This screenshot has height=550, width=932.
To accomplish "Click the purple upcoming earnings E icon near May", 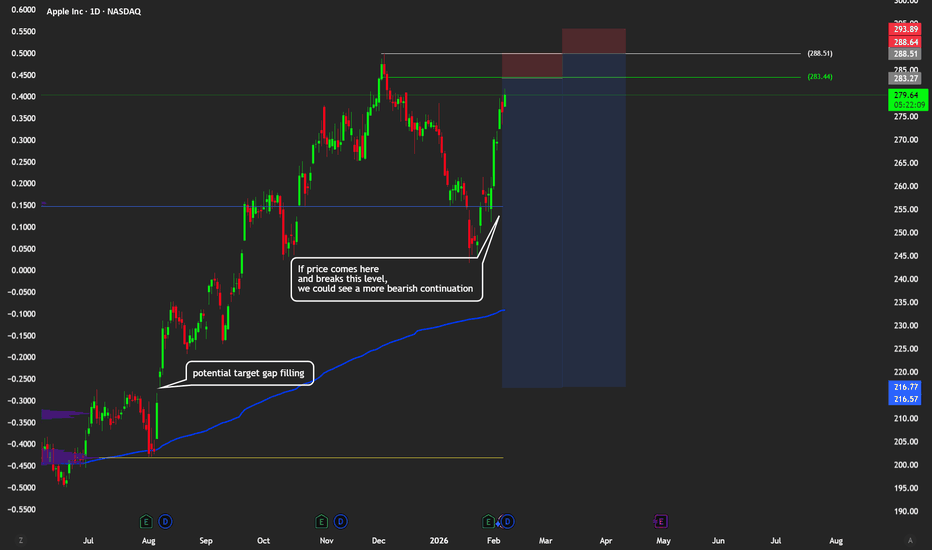I will click(660, 521).
